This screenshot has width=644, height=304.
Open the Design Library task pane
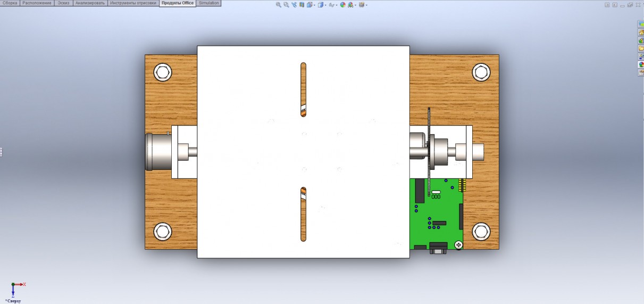641,40
